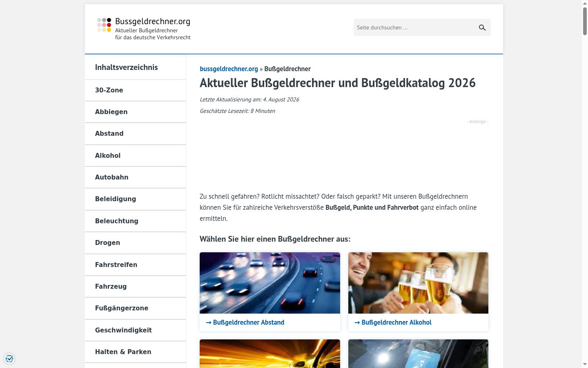588x368 pixels.
Task: Click the Bussgeldrechner.org colored dots logo
Action: 104,25
